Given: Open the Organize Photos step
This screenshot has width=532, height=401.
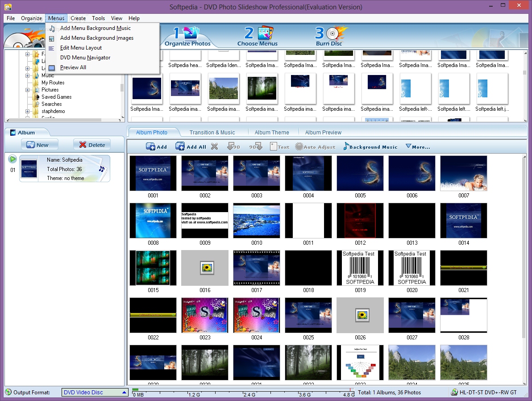Looking at the screenshot, I should pyautogui.click(x=187, y=37).
